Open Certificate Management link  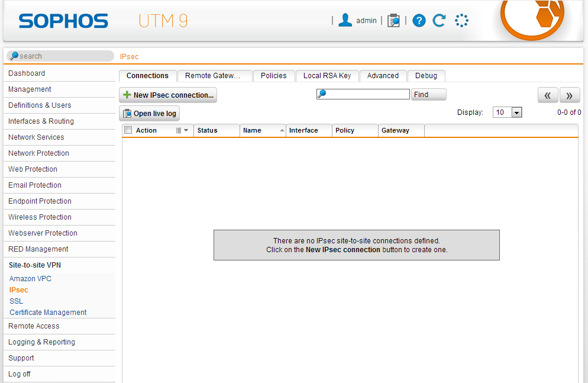click(x=48, y=313)
